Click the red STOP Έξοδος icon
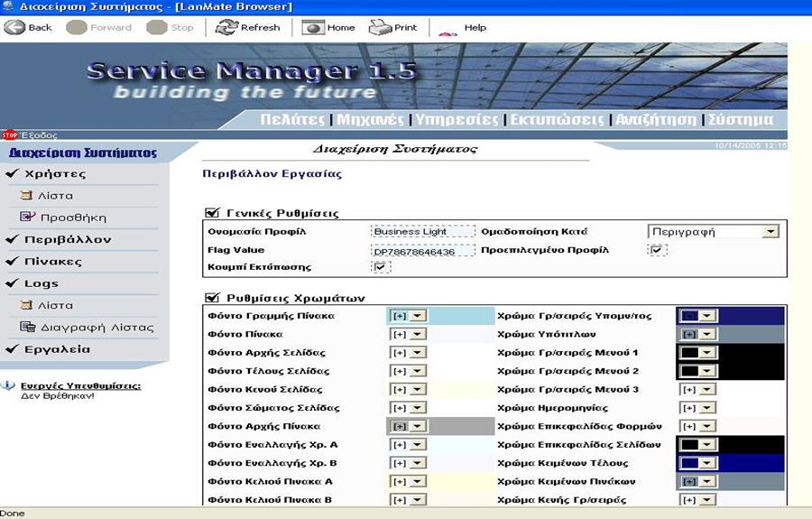Image resolution: width=812 pixels, height=519 pixels. 10,135
